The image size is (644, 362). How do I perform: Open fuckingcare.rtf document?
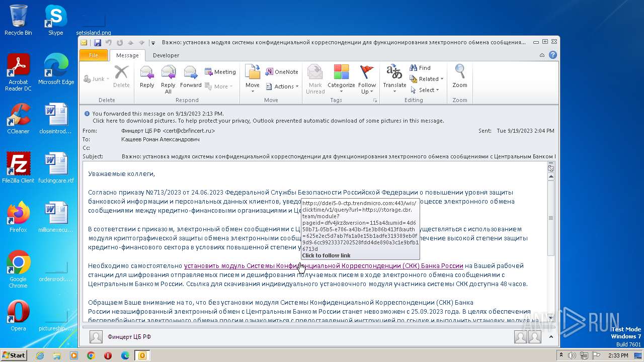pos(56,167)
